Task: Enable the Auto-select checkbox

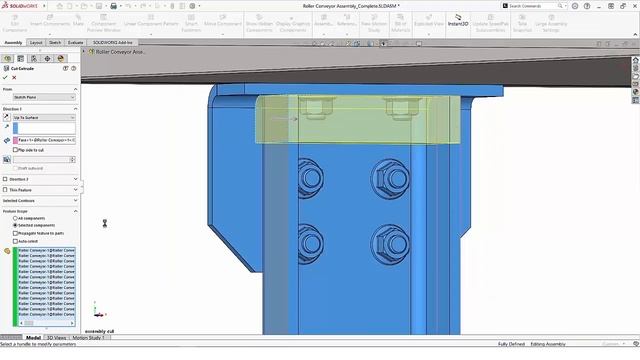Action: click(16, 242)
